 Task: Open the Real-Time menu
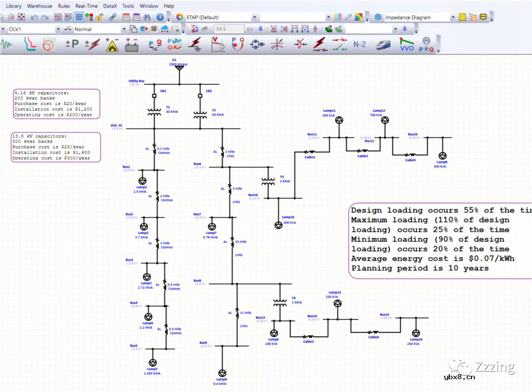coord(86,6)
